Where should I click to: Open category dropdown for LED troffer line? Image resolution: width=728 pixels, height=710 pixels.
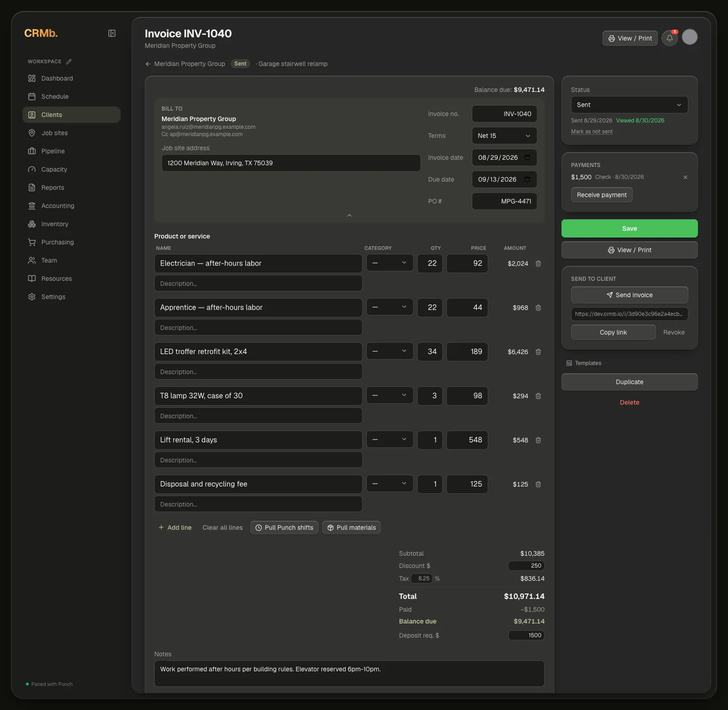coord(390,351)
